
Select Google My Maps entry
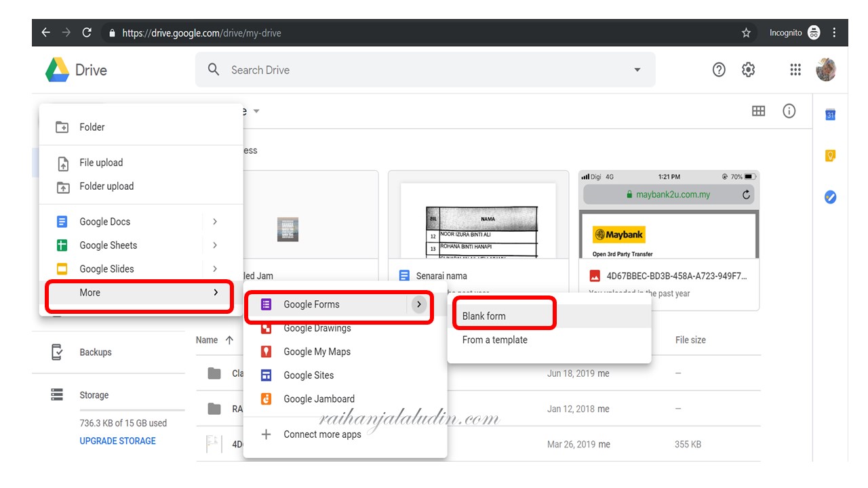pos(345,352)
